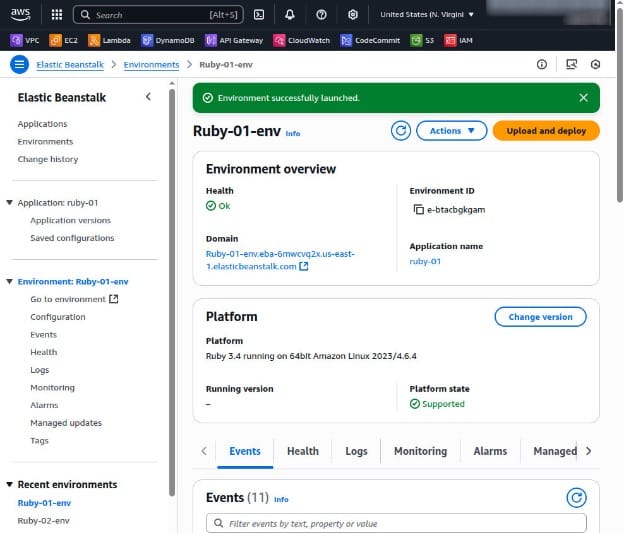Open the Lambda service shortcut
Viewport: 624px width, 533px height.
(109, 40)
